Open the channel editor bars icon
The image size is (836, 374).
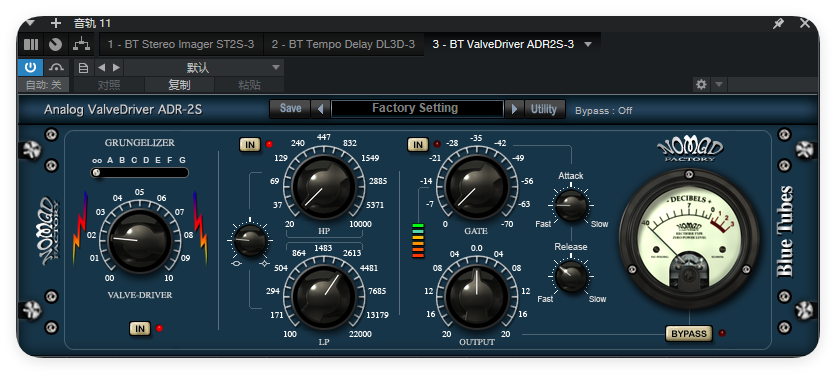pyautogui.click(x=31, y=44)
